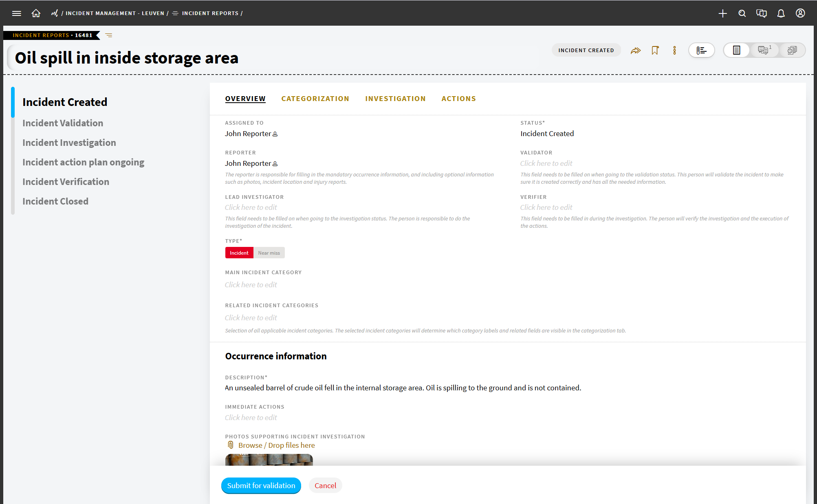Viewport: 817px width, 504px height.
Task: Switch to the Actions tab
Action: pos(459,99)
